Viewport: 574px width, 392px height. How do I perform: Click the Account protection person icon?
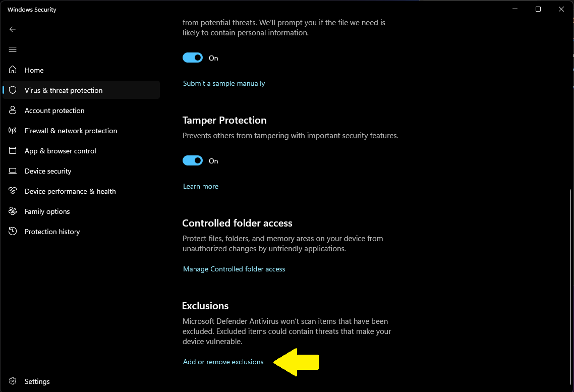tap(13, 110)
